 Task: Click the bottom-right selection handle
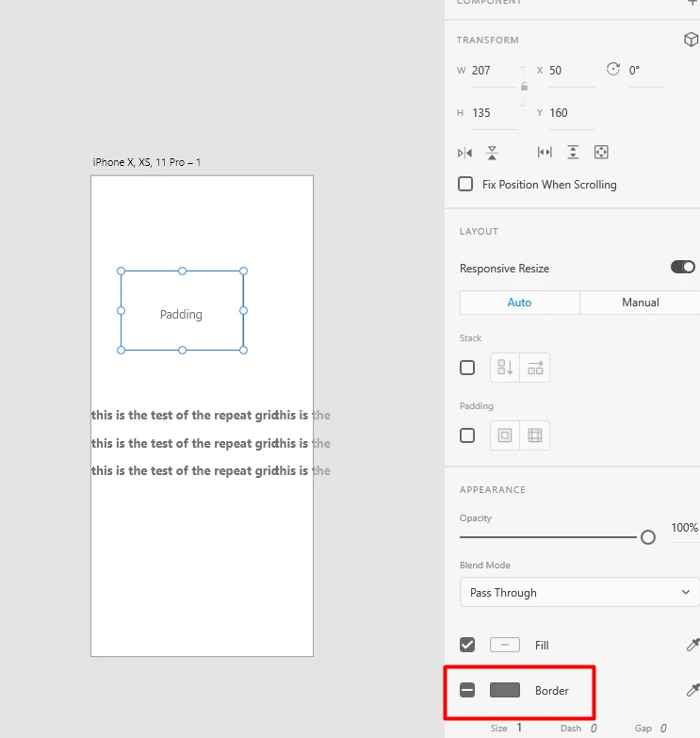pos(243,350)
